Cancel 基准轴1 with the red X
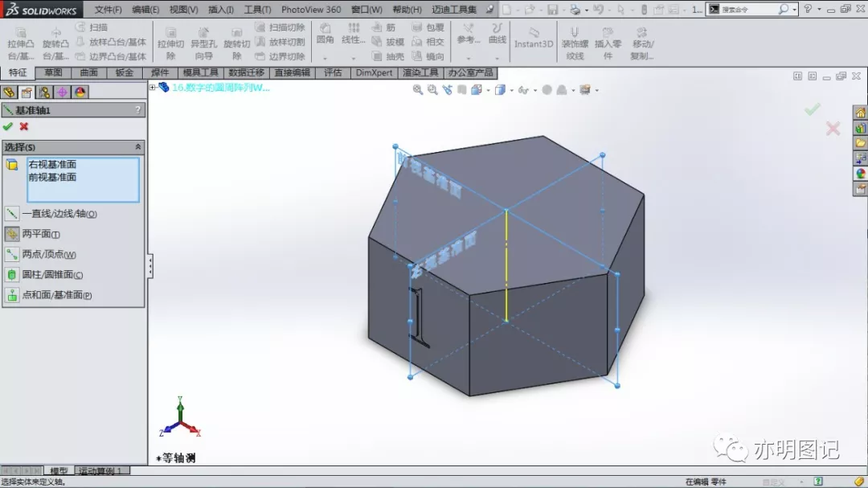 click(x=24, y=127)
